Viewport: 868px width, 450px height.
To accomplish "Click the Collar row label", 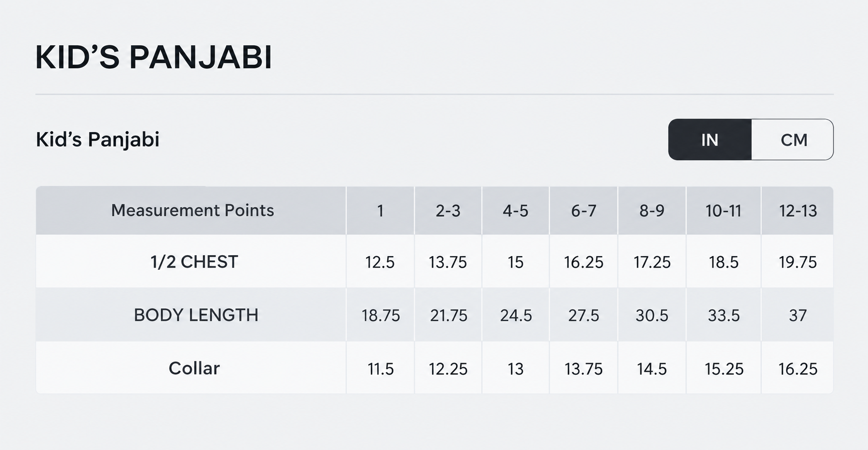I will [x=194, y=368].
